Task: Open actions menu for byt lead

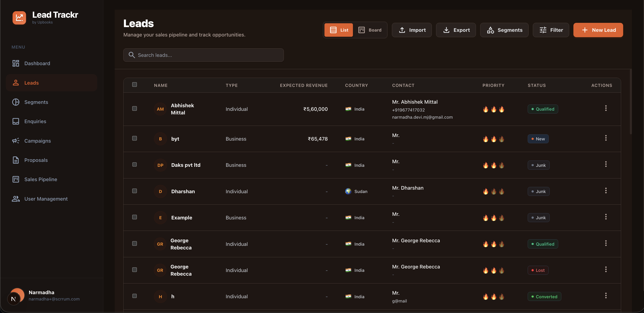Action: pos(605,138)
